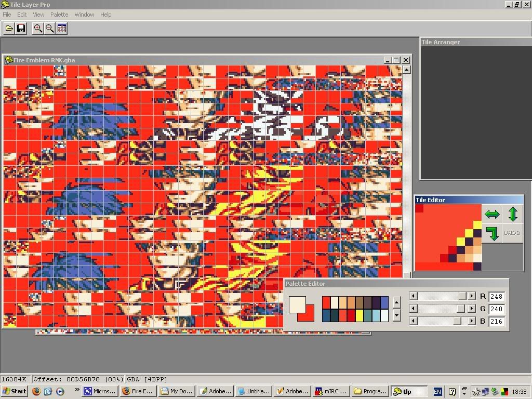Click the Zoom Out magnifier icon

click(50, 29)
